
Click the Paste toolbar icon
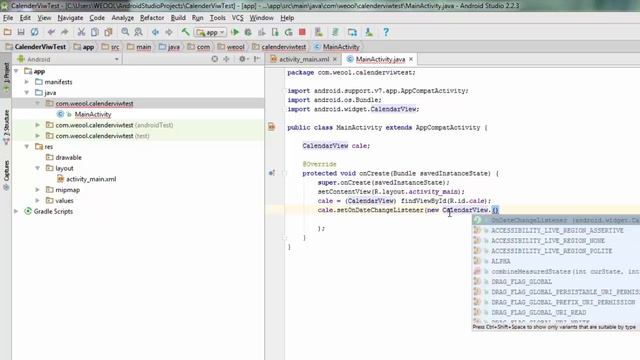pos(108,32)
